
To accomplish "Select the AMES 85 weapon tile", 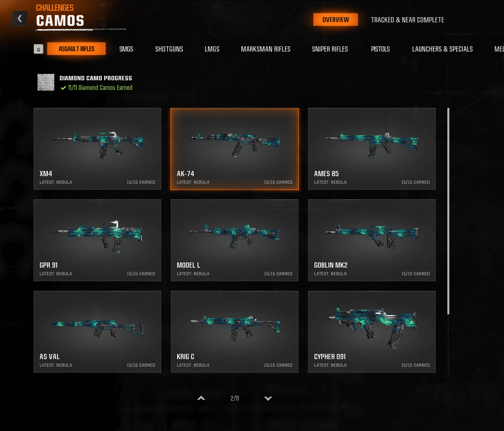I will pyautogui.click(x=372, y=149).
